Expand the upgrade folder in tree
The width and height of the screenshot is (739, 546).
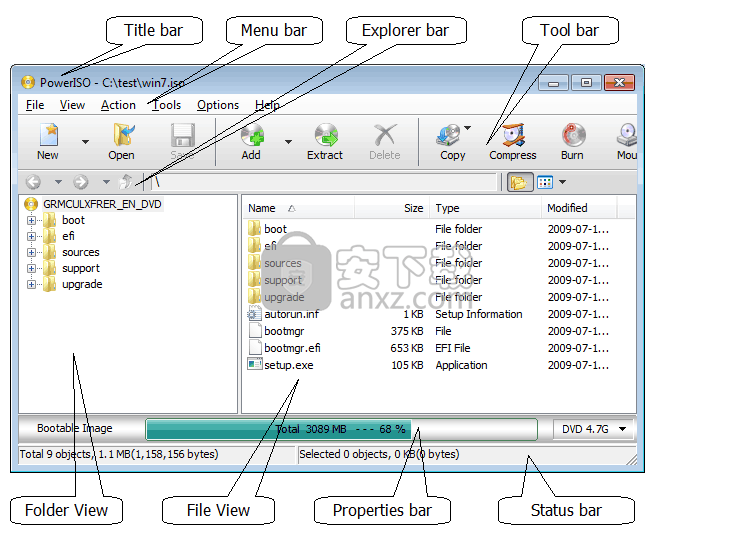(31, 284)
